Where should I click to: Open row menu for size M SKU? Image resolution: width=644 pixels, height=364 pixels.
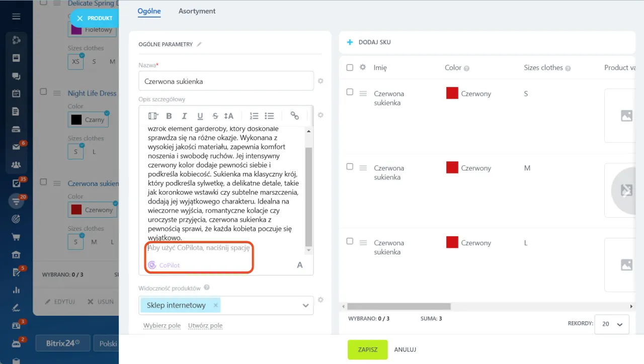[363, 167]
